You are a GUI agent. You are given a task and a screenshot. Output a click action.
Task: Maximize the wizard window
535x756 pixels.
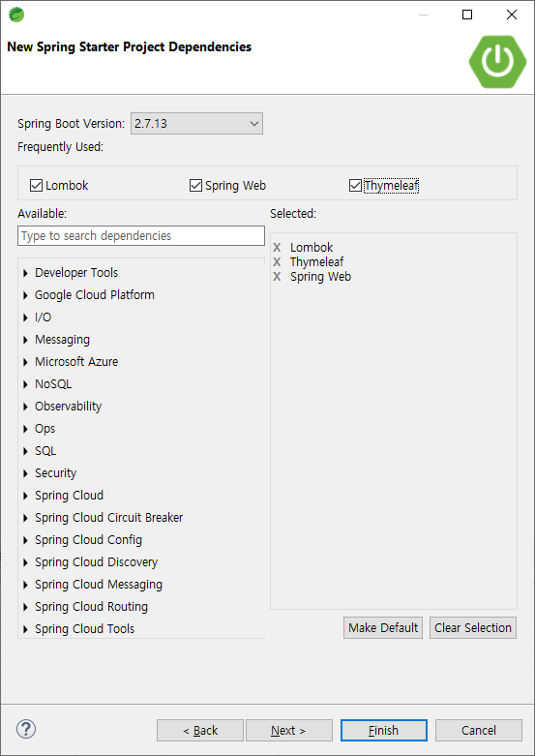tap(467, 15)
